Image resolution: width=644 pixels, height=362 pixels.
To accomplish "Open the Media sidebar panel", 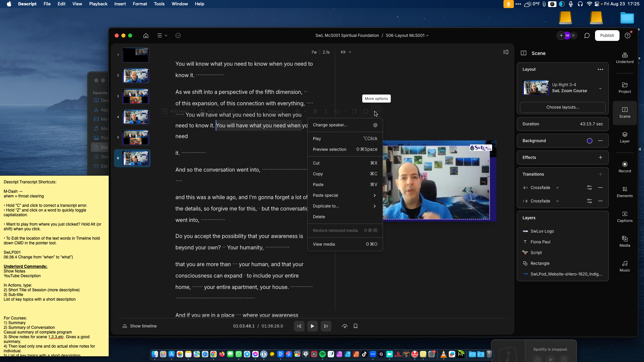I will pos(625,241).
